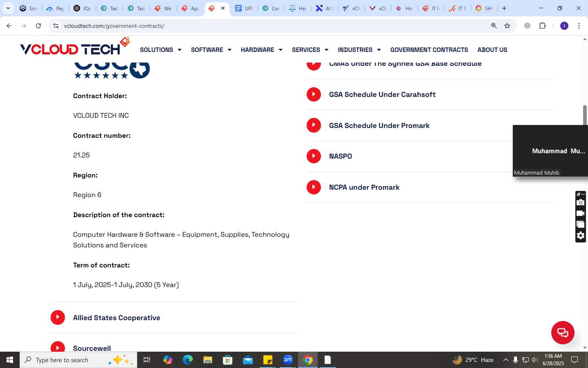This screenshot has width=588, height=368.
Task: Click the play icon beside Allied States Cooperative
Action: click(58, 317)
